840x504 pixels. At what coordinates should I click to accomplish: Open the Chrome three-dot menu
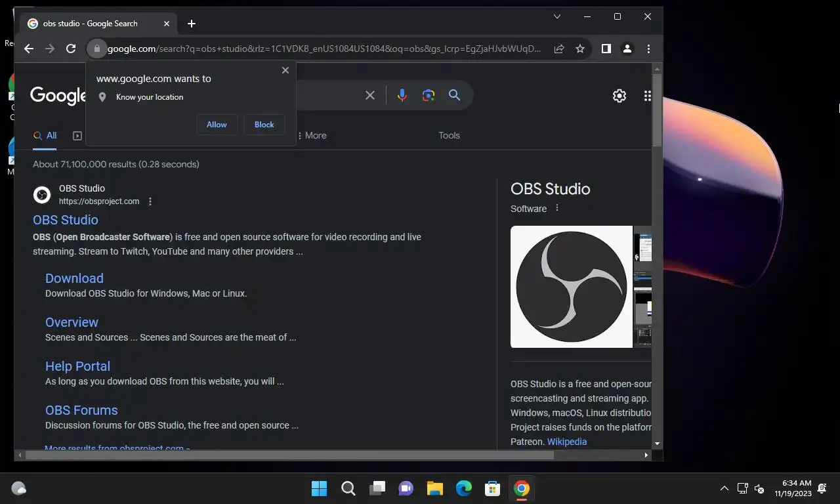coord(648,49)
